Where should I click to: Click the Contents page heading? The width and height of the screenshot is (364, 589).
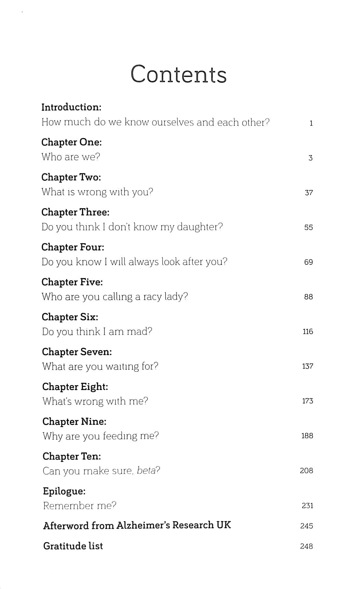(179, 75)
